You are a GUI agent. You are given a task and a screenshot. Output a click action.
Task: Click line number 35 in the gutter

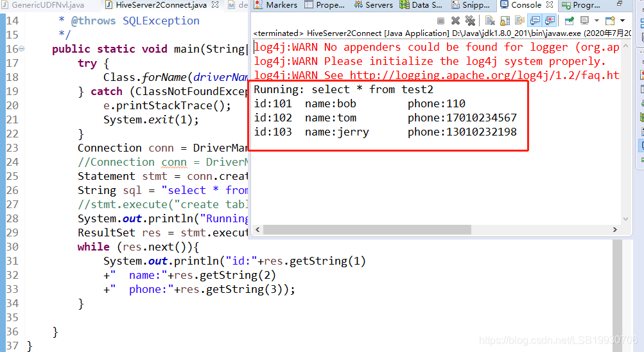pyautogui.click(x=12, y=317)
